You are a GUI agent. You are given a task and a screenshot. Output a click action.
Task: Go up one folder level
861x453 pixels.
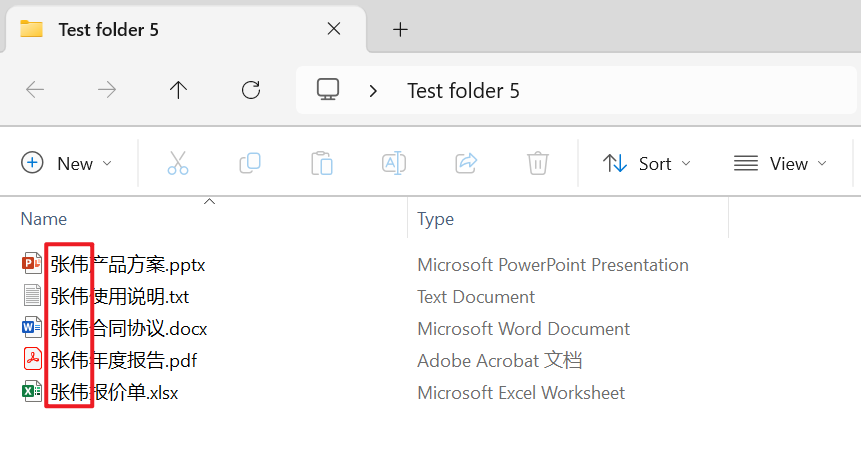pos(178,90)
